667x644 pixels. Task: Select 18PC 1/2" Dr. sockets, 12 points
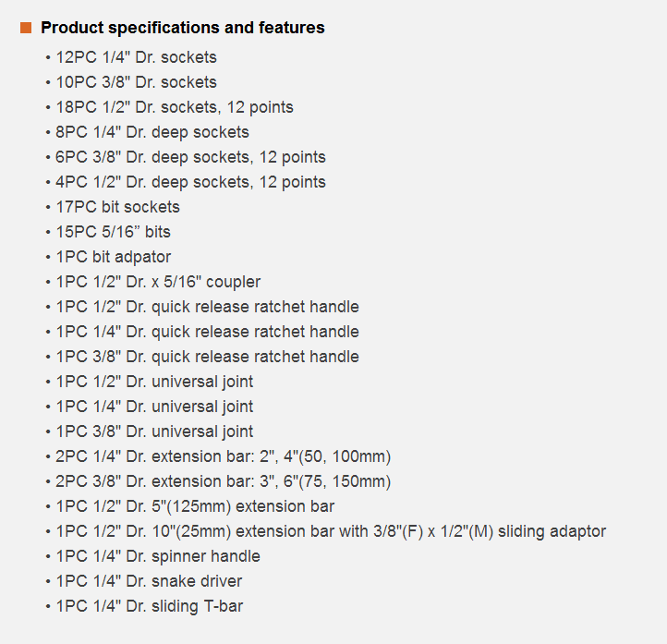pos(175,107)
